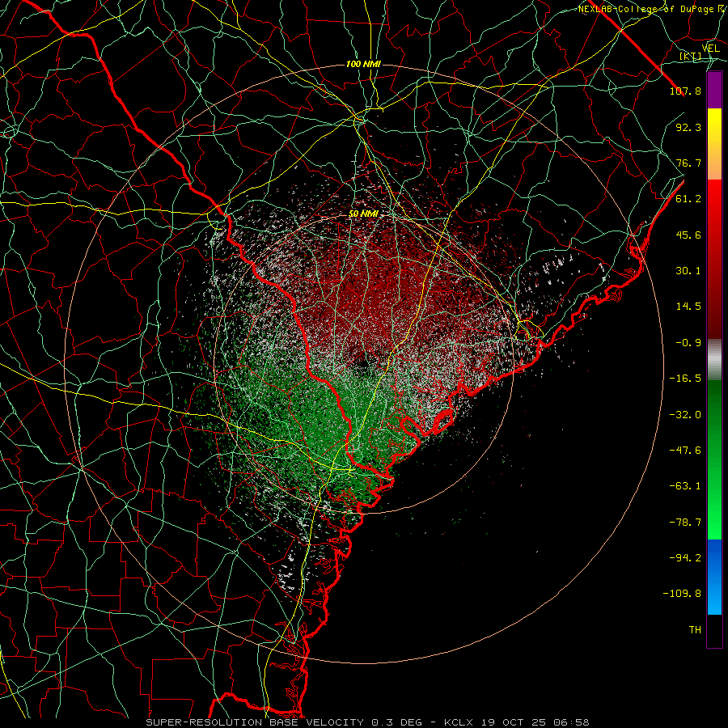The height and width of the screenshot is (728, 728).
Task: Click the 76.7 velocity scale value
Action: click(x=688, y=163)
